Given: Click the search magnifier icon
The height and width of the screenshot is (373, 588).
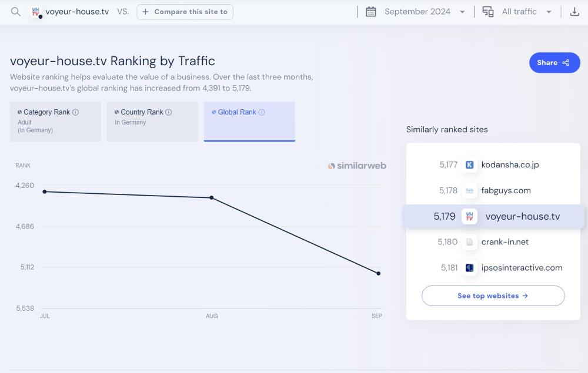Looking at the screenshot, I should 16,12.
